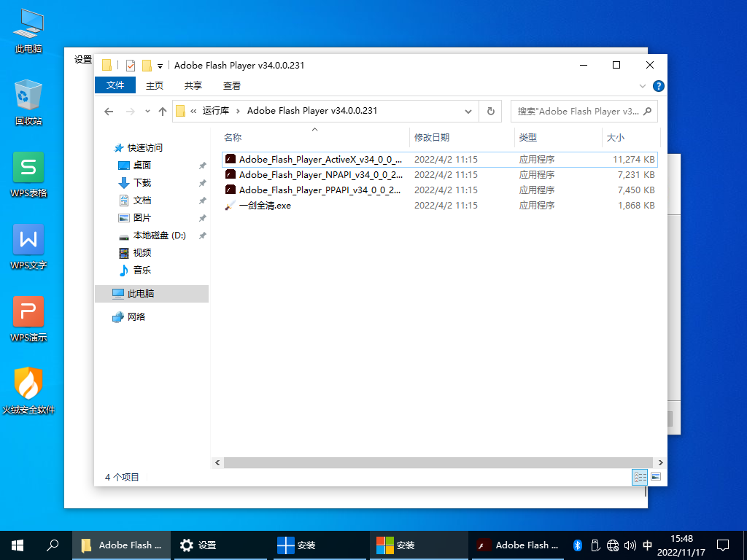Select 此电脑 in the navigation pane

152,293
